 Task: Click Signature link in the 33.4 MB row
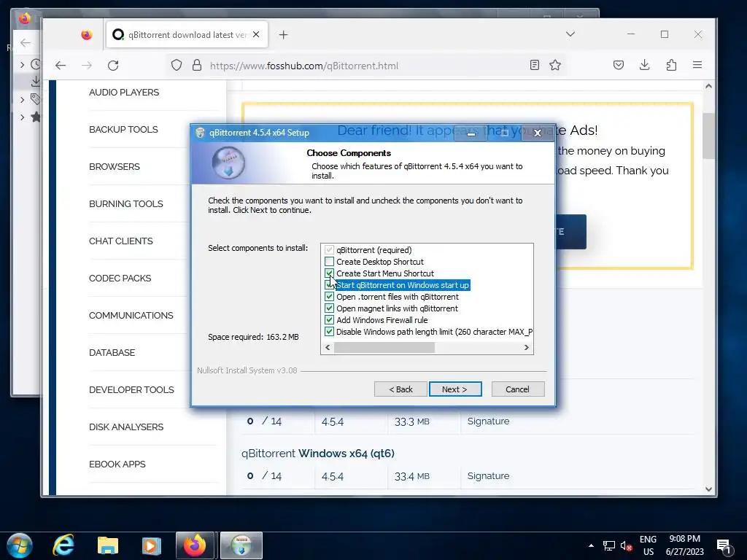(488, 475)
